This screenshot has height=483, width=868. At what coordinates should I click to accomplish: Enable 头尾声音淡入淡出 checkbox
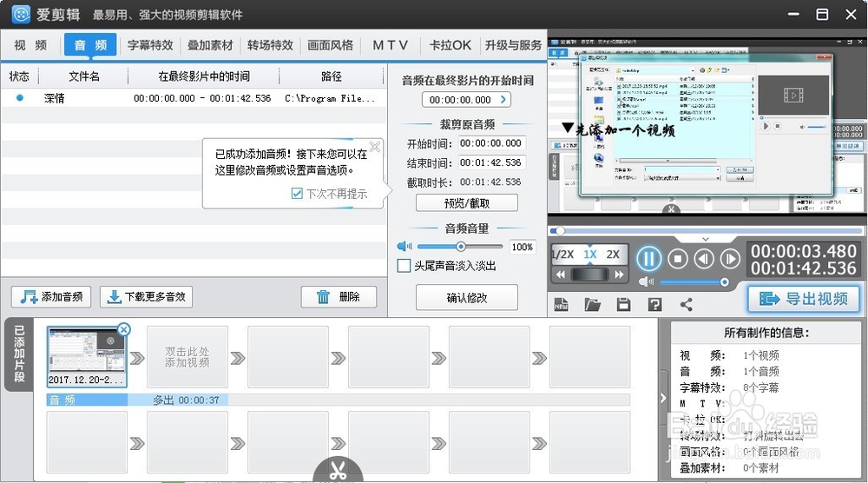click(x=404, y=266)
